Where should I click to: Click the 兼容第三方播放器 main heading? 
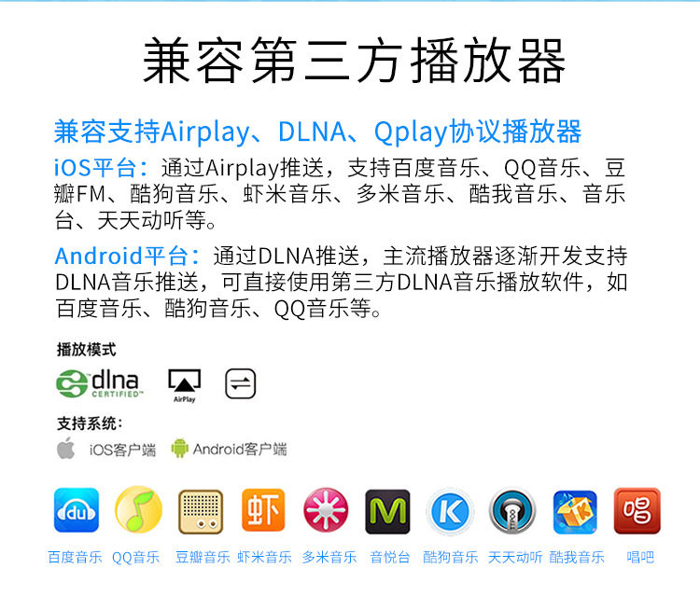pos(354,61)
